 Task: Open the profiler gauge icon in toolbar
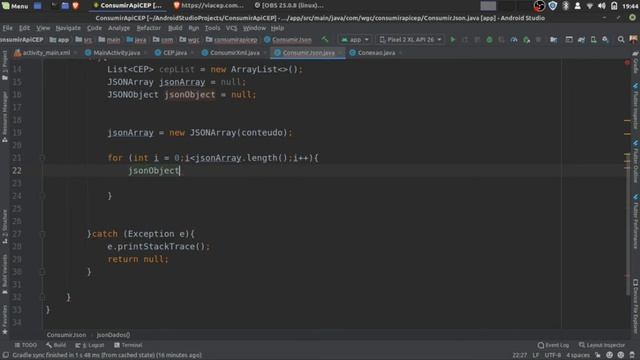coord(514,40)
